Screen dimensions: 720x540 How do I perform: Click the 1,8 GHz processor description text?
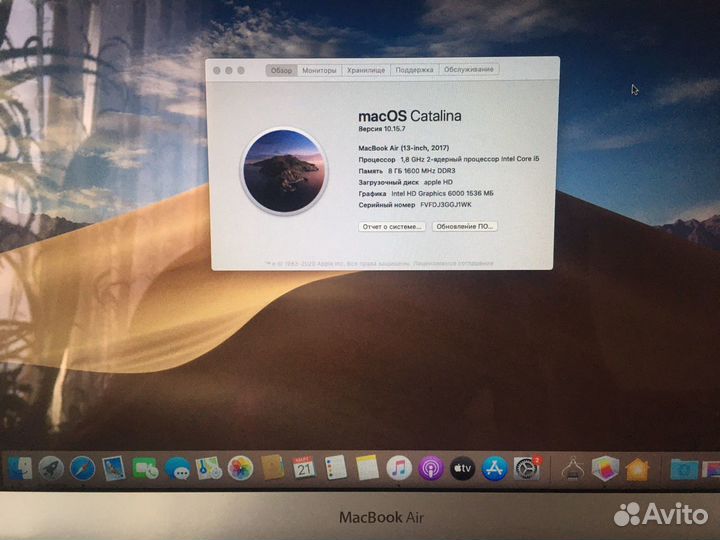pos(470,159)
